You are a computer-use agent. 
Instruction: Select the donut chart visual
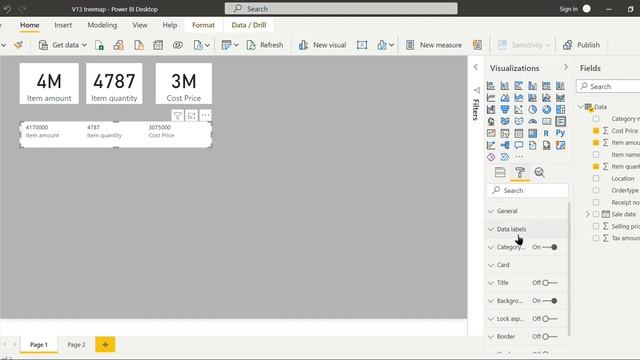pos(547,109)
